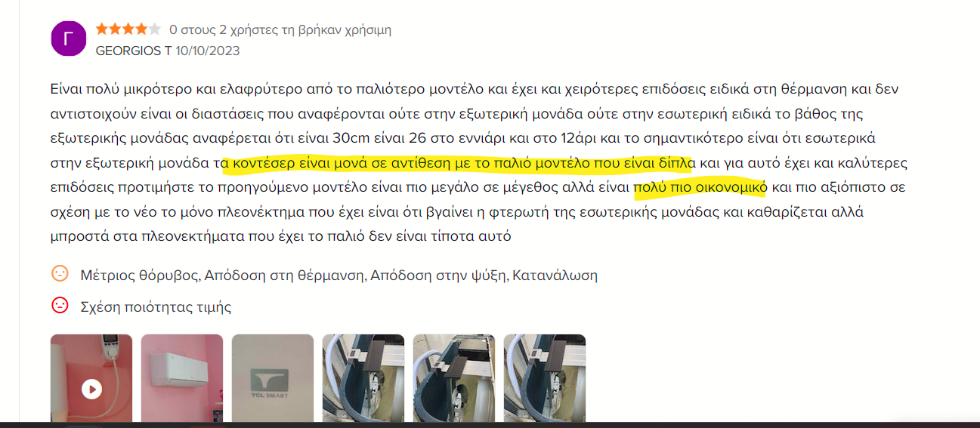Click the 'Κατανάλωση' attribute

tap(555, 275)
